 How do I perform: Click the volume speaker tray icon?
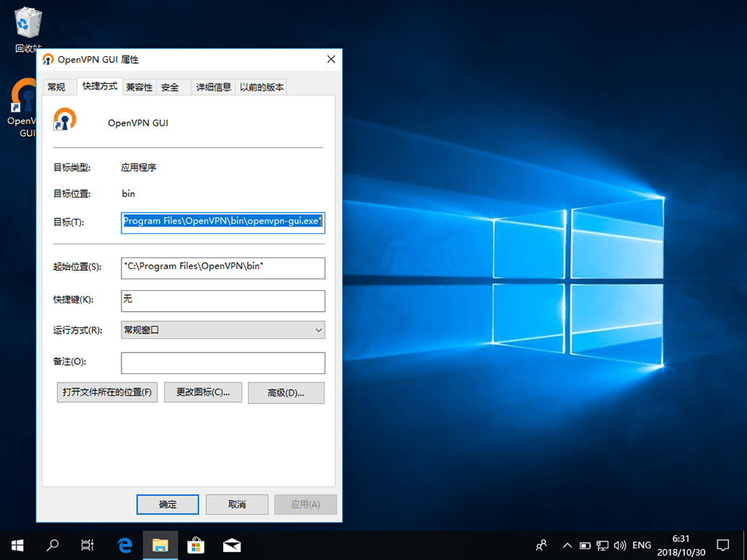point(620,545)
